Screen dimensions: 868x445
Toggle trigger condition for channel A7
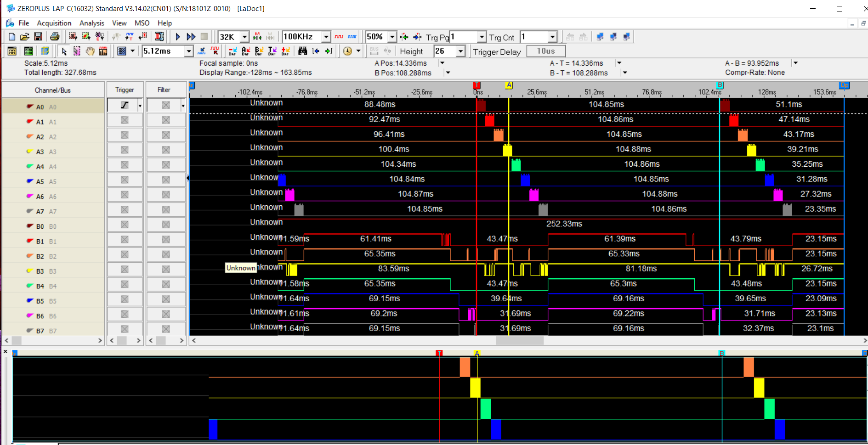125,210
